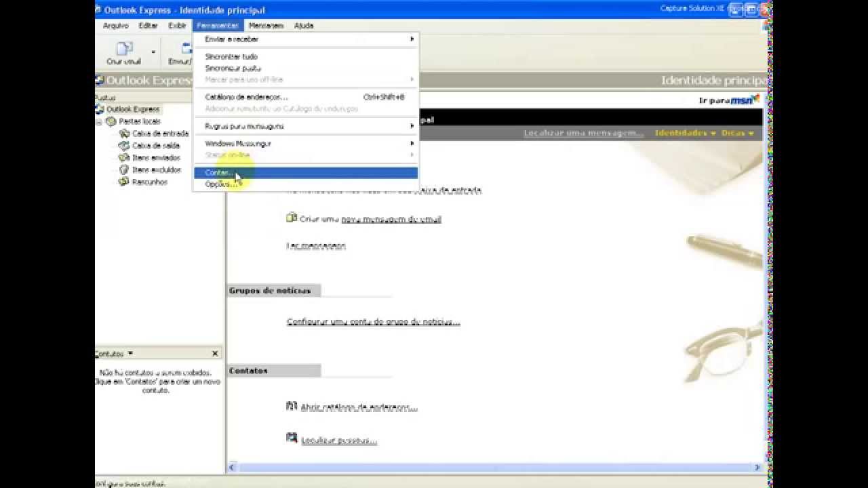Click the Itens excluídos icon
The height and width of the screenshot is (488, 868).
[124, 170]
